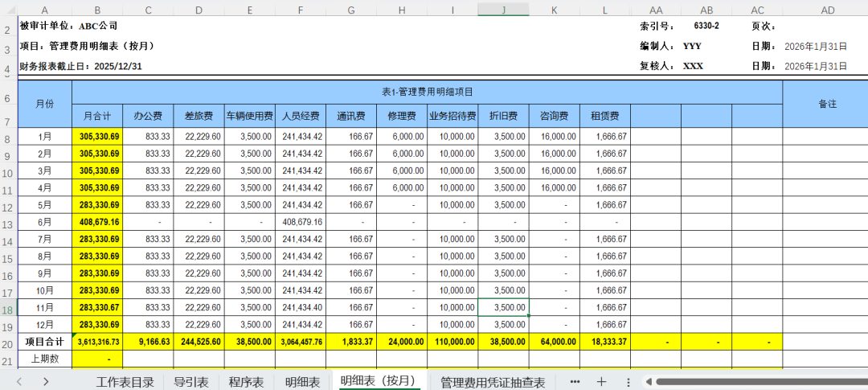Click the 64,000.00 consulting total cell
Viewport: 868px width, 390px height.
[554, 343]
